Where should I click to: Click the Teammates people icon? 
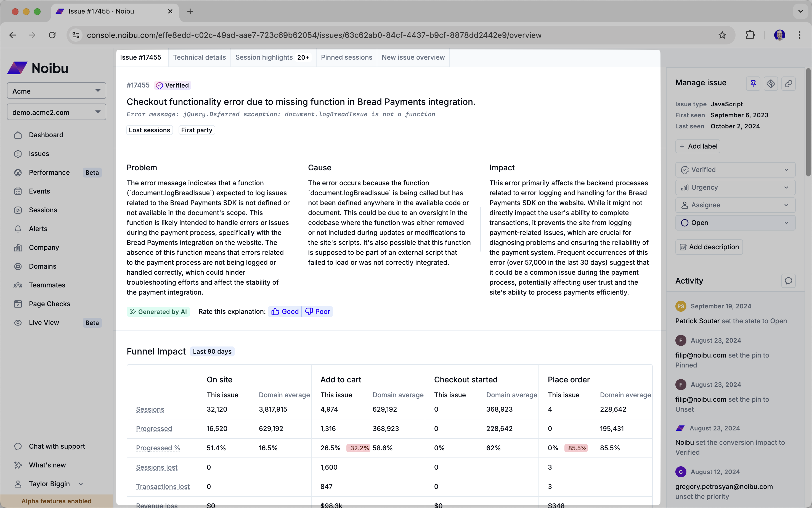[18, 285]
